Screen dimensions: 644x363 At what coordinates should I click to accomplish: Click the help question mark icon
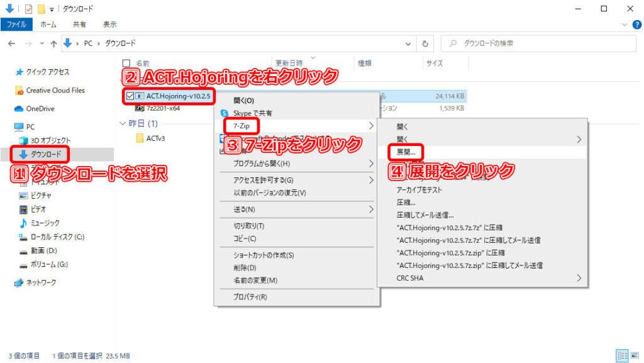coord(636,25)
